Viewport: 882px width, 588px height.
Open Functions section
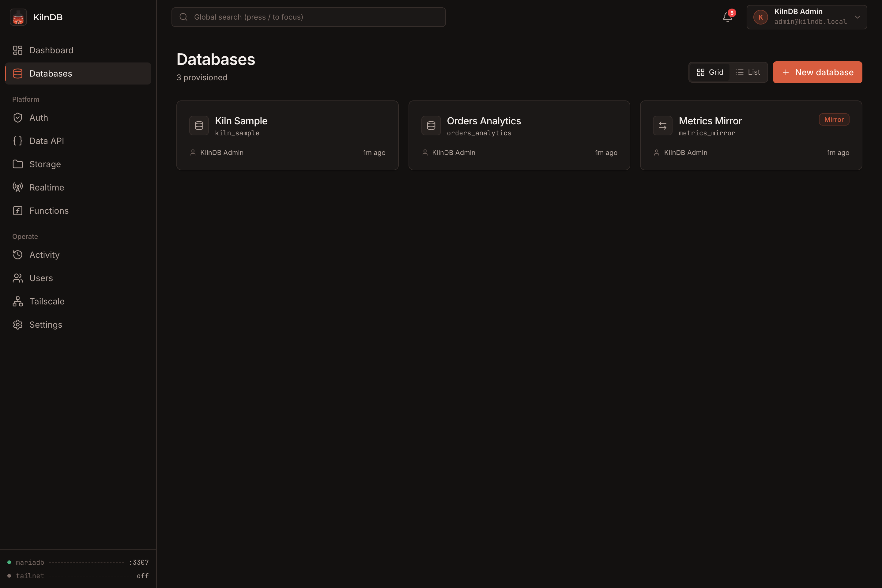[78, 211]
